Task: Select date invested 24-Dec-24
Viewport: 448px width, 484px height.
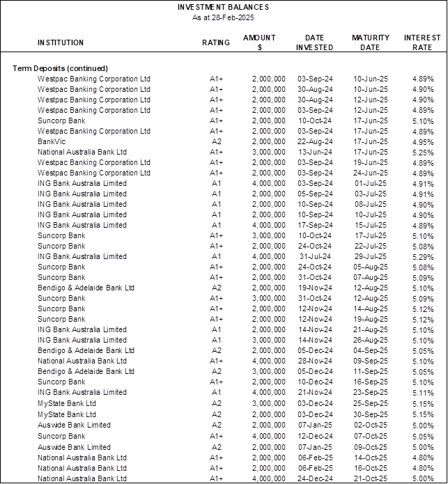Action: click(315, 478)
